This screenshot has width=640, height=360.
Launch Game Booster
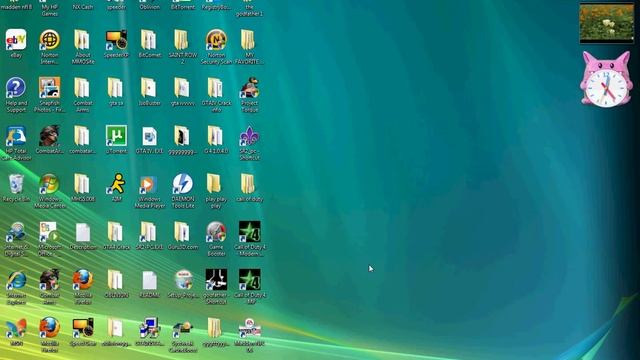(216, 232)
